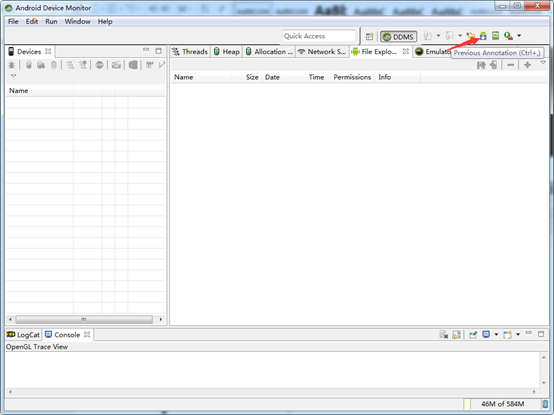Viewport: 554px width, 415px height.
Task: Click yellow back-arrow icon in main toolbar
Action: (471, 36)
